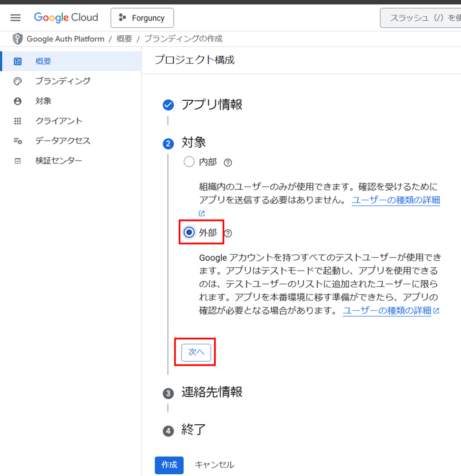Go to 概要 breadcrumb link

pos(124,39)
